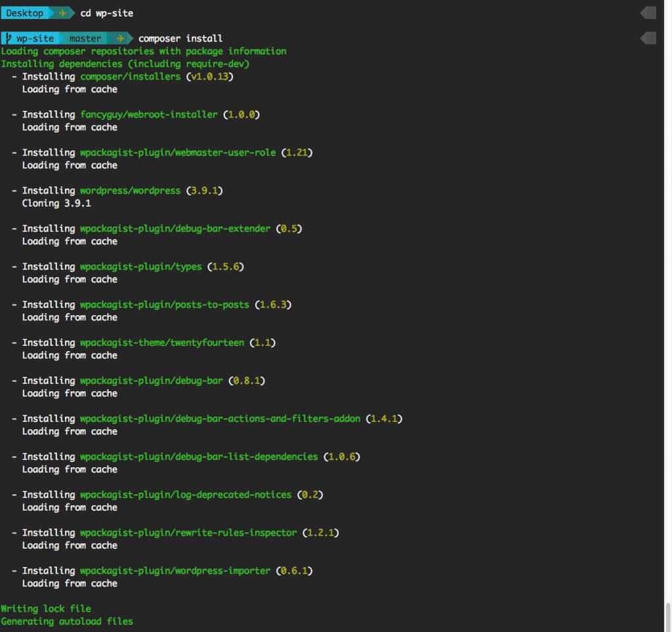Viewport: 672px width, 632px height.
Task: Click version v1.0.13 of composer/installers
Action: tap(209, 77)
